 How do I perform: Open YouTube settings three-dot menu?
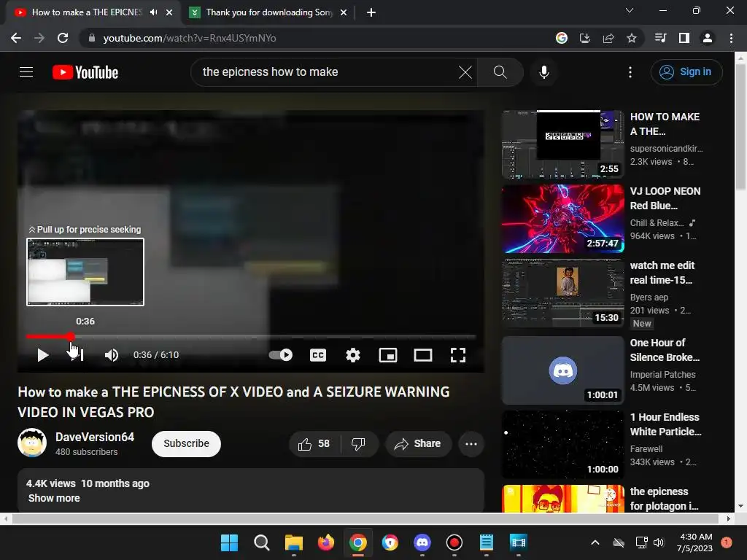(630, 72)
